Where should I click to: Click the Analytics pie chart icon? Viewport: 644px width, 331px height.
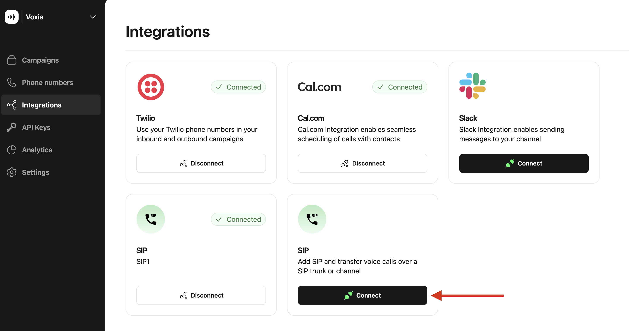[x=11, y=150]
